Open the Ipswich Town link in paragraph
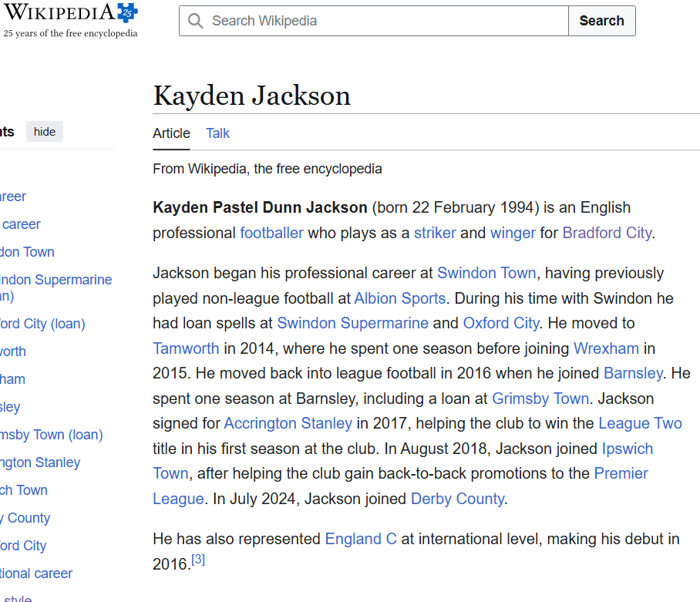This screenshot has height=602, width=700. (628, 449)
